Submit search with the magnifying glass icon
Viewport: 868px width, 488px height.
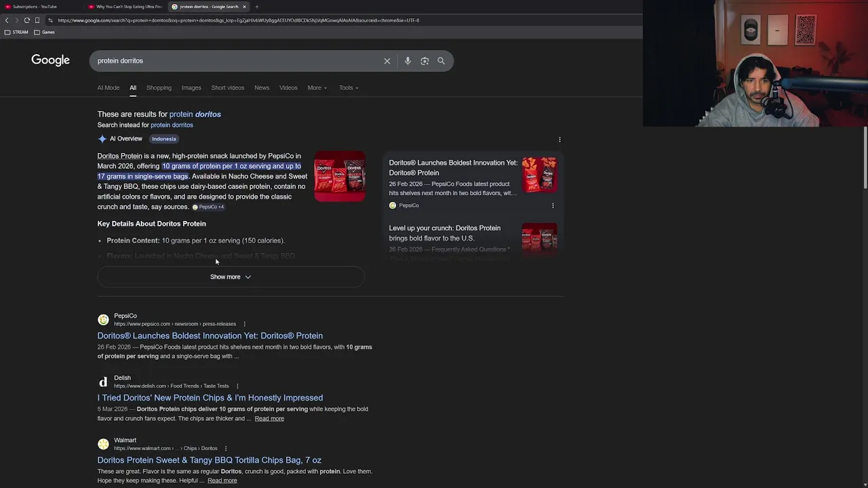pyautogui.click(x=441, y=61)
